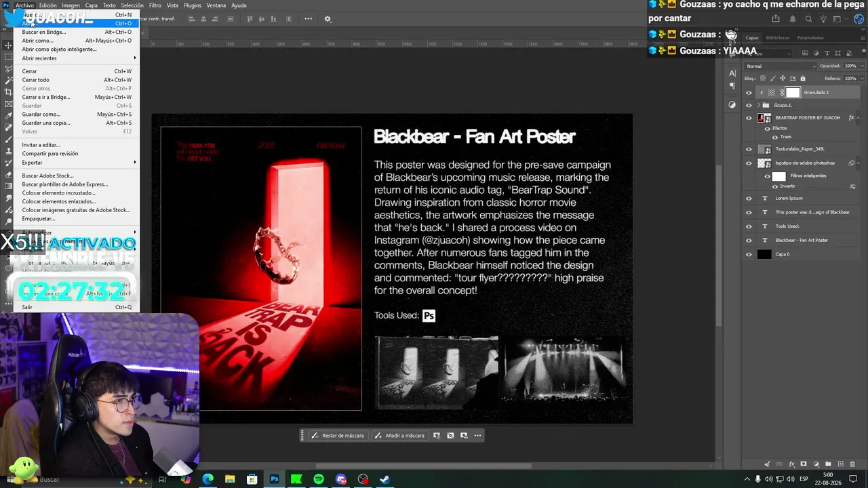Hide the Lorem Ipsum text layer
This screenshot has width=868, height=488.
(749, 199)
